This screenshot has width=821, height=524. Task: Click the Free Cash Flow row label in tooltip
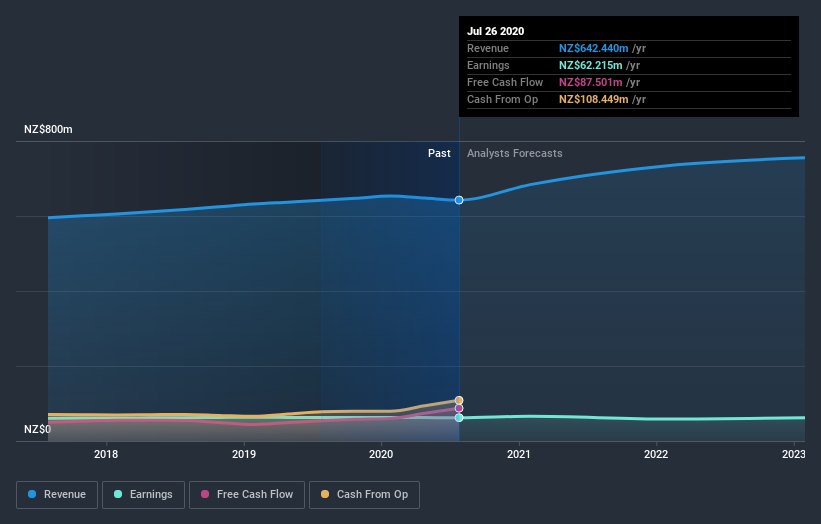[x=505, y=82]
